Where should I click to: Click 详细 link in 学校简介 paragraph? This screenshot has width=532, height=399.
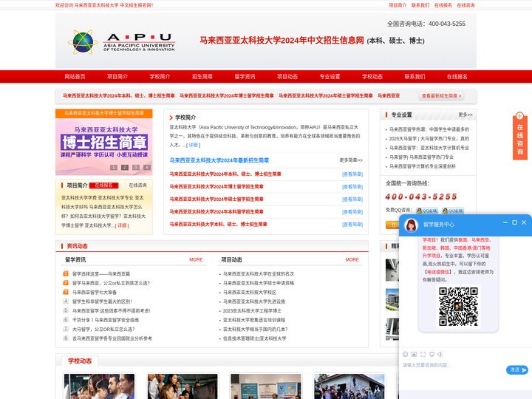(x=193, y=145)
